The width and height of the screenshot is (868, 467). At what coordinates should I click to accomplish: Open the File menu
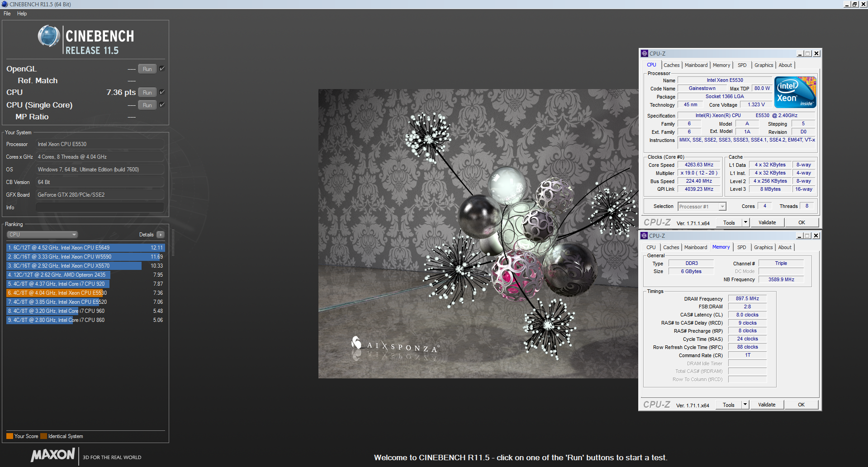[x=7, y=14]
